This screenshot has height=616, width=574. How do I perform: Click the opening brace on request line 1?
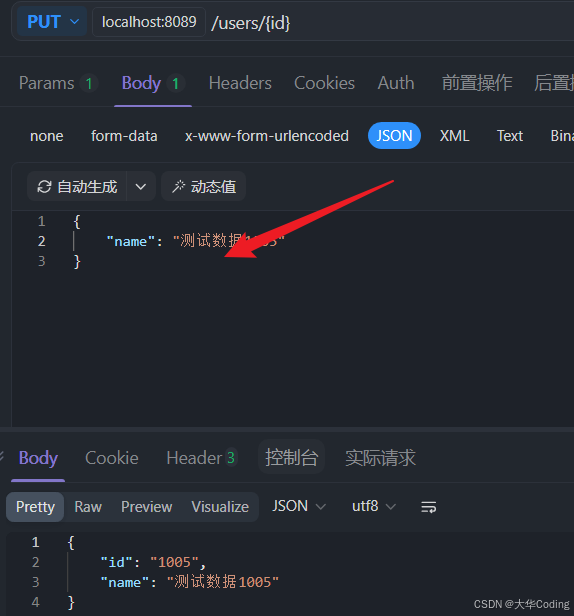pyautogui.click(x=77, y=222)
